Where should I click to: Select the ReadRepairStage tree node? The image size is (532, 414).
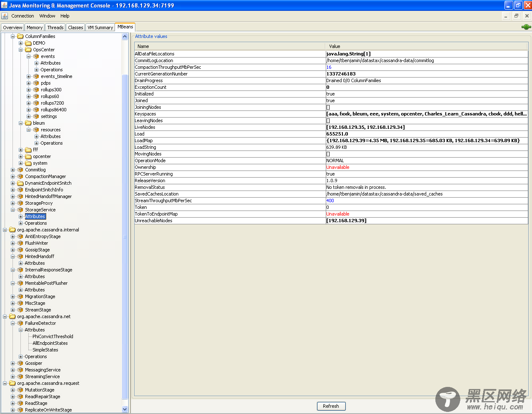[42, 396]
